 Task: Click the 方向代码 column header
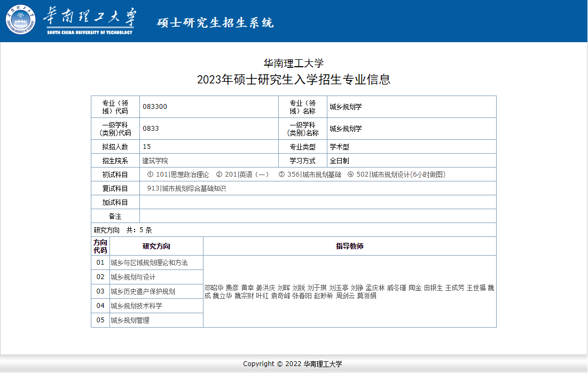tap(100, 247)
